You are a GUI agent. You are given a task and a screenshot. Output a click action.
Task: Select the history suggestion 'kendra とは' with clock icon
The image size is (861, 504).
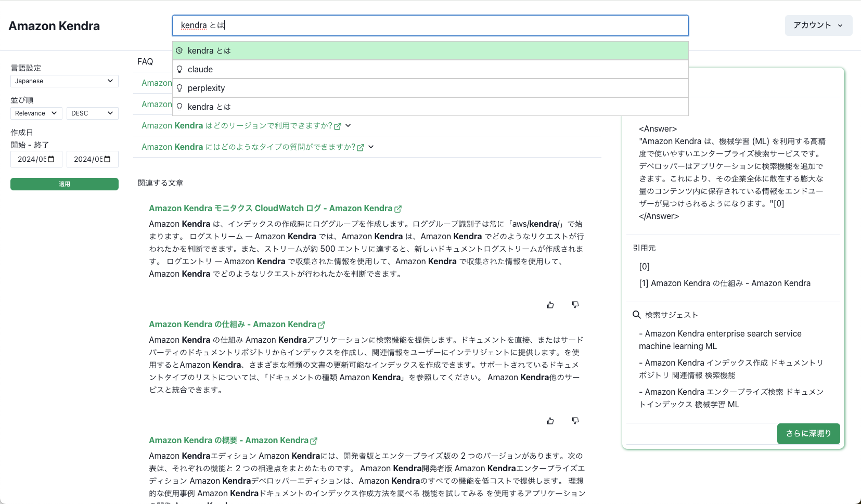[x=430, y=50]
